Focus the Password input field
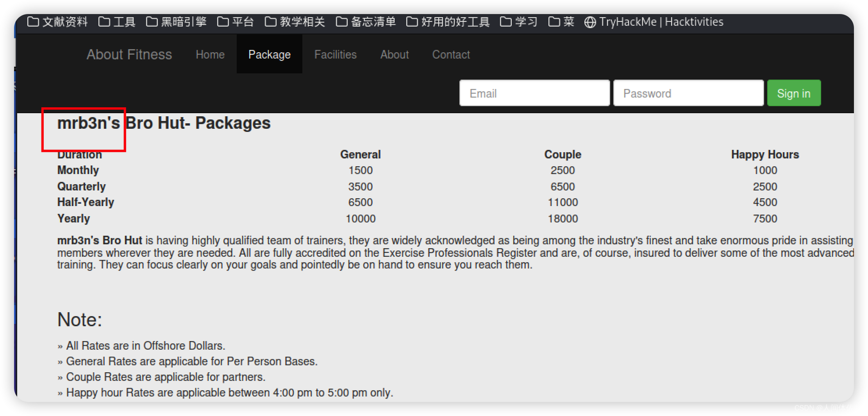Viewport: 868px width, 416px height. pos(688,93)
